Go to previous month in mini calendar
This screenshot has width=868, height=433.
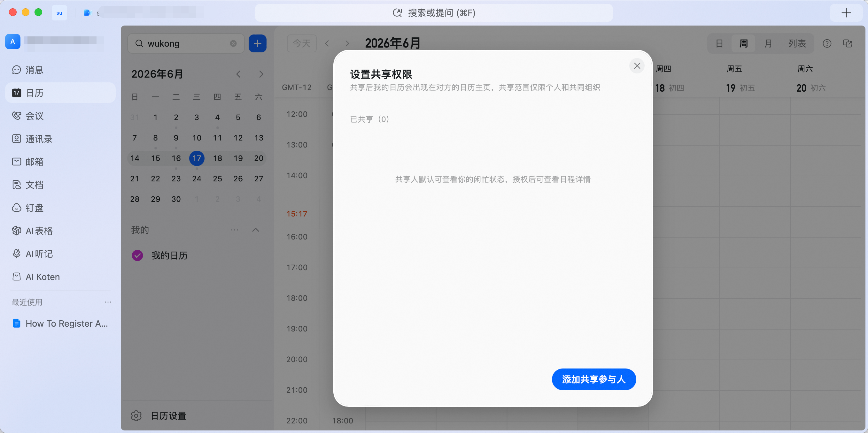point(238,74)
